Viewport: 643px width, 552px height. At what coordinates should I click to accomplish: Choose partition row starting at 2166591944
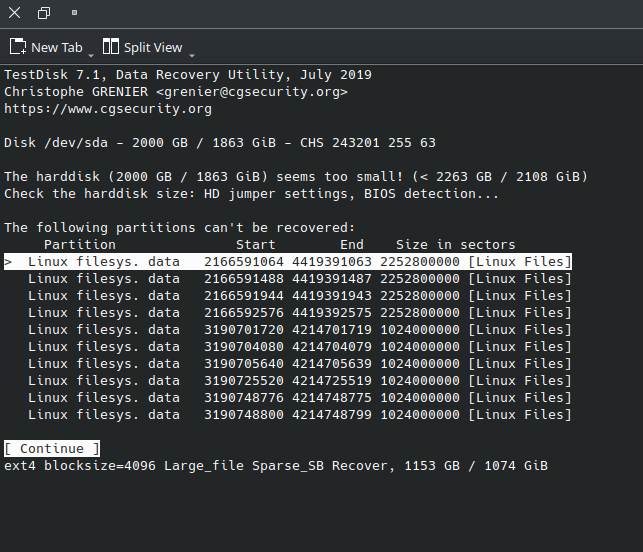(x=288, y=296)
